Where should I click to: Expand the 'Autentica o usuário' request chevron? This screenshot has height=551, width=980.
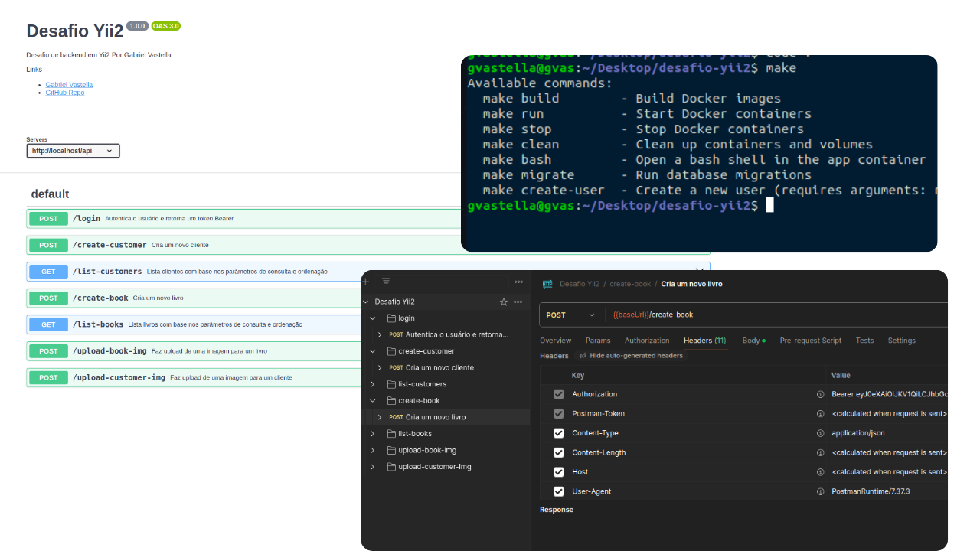pos(379,334)
